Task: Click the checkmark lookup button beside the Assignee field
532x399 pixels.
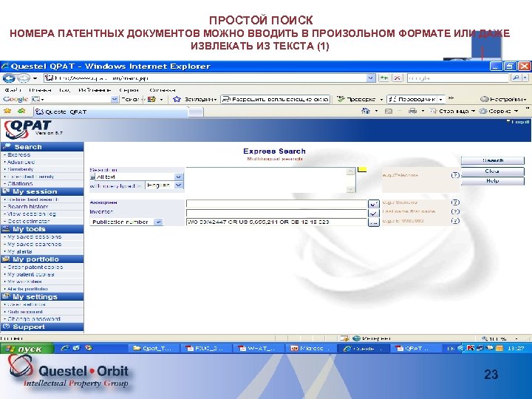Action: [x=374, y=204]
